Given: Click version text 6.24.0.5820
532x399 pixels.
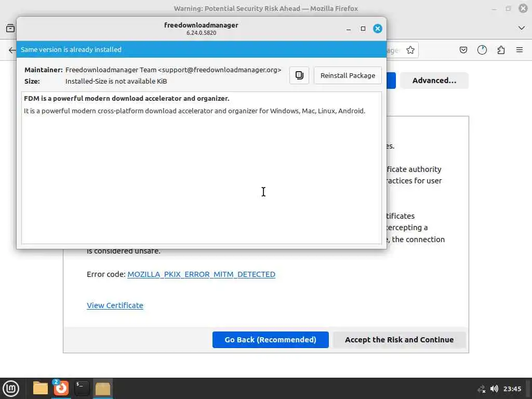Looking at the screenshot, I should pyautogui.click(x=201, y=33).
